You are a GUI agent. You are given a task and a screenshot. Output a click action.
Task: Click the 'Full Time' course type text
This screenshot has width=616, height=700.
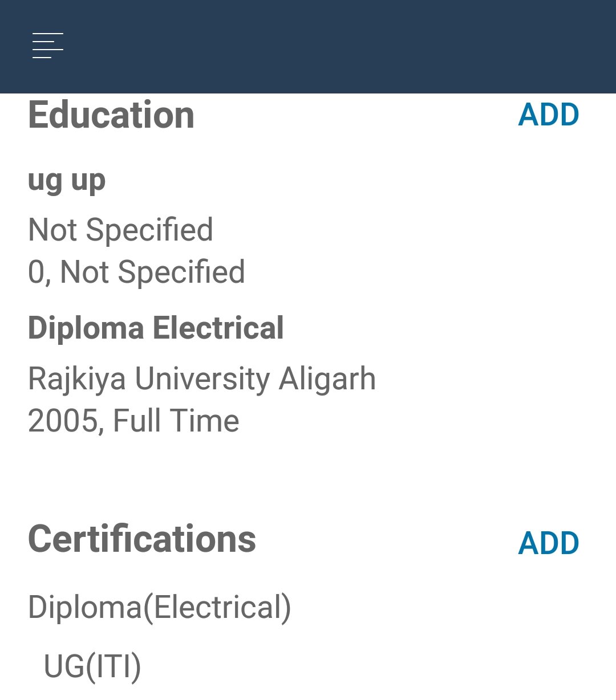coord(176,421)
